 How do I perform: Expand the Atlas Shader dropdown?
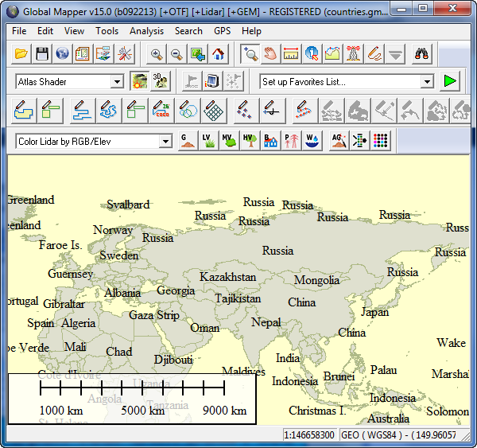point(117,82)
